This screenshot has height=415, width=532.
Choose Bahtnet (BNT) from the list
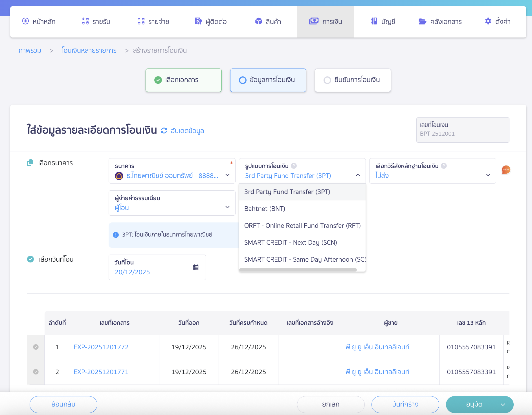265,209
